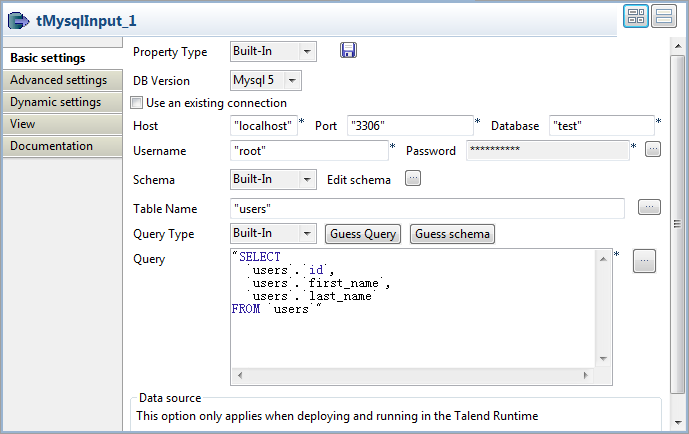Browse tables with Table Name ellipsis button
This screenshot has width=689, height=434.
(x=649, y=207)
